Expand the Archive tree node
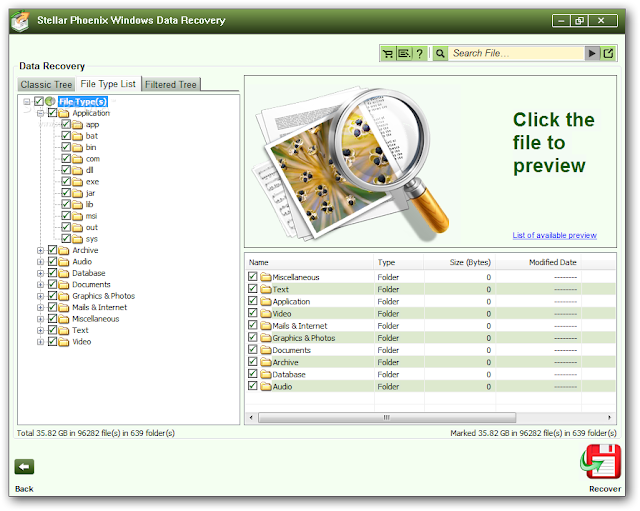Image resolution: width=640 pixels, height=511 pixels. coord(40,250)
